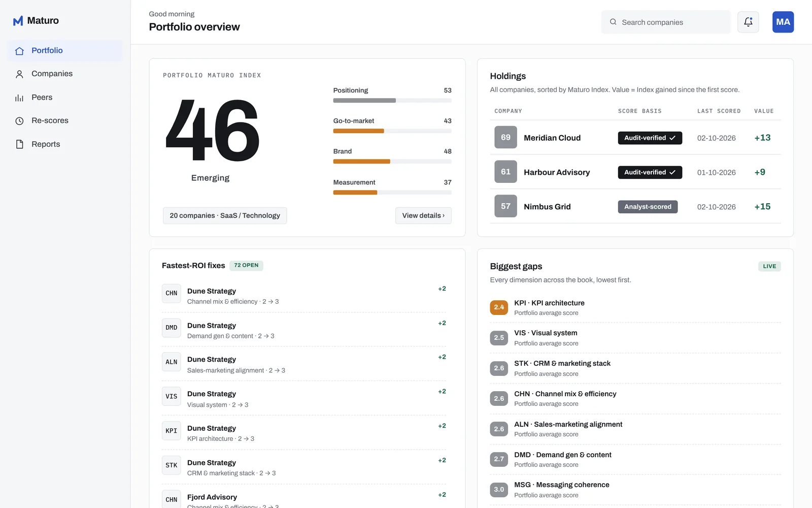Open the notifications bell
Image resolution: width=812 pixels, height=508 pixels.
tap(748, 22)
